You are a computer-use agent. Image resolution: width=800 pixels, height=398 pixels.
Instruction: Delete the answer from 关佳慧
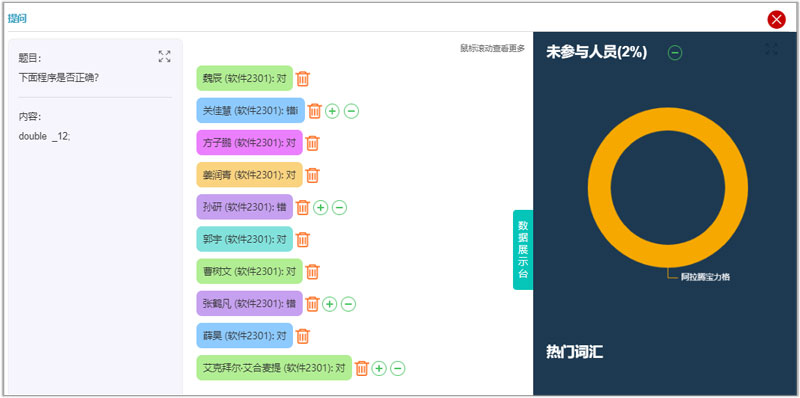(x=315, y=111)
